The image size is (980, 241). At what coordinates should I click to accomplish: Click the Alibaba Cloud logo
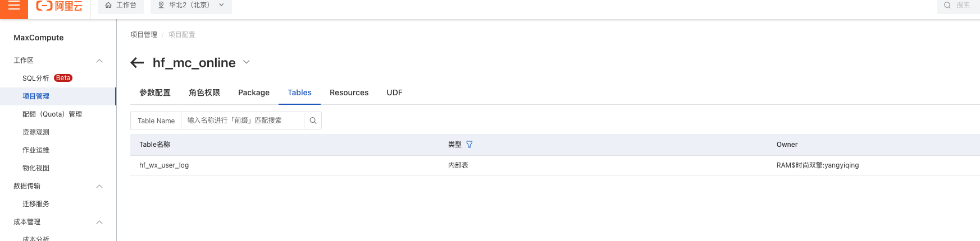pyautogui.click(x=59, y=6)
